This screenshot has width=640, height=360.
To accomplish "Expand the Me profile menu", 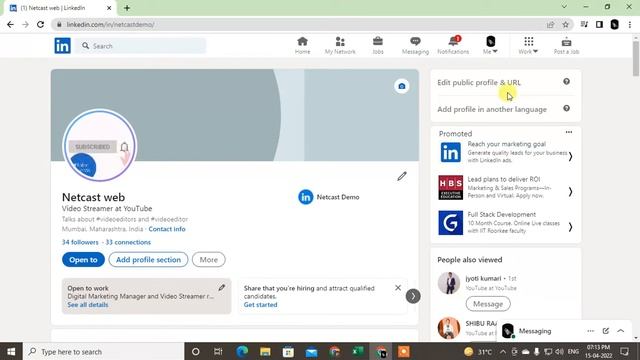I will pos(490,45).
